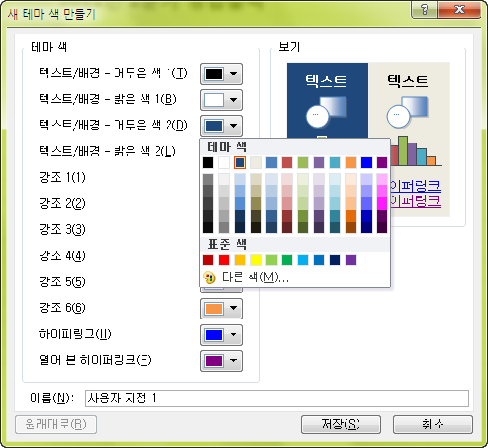Pick the darkest shade in the brick red column

click(x=287, y=227)
